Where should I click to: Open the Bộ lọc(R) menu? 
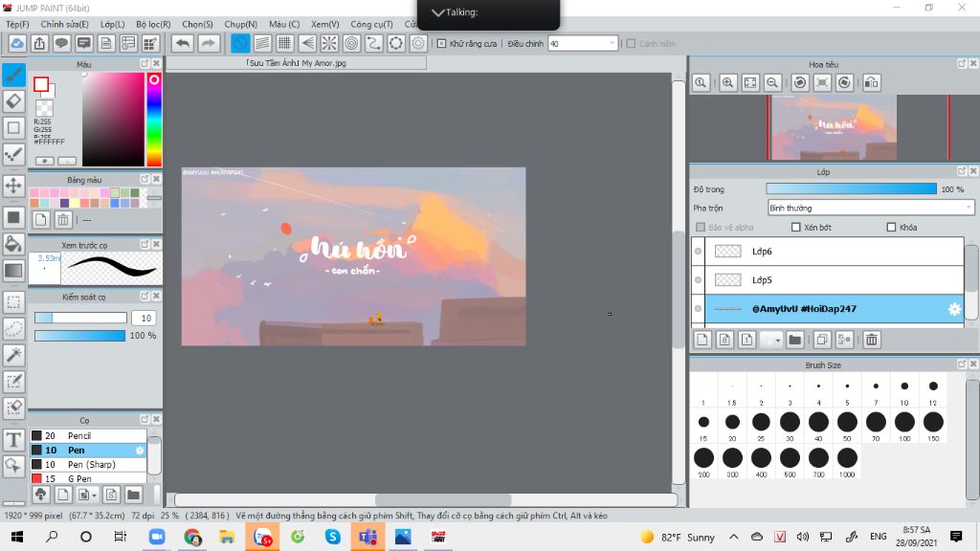point(154,24)
